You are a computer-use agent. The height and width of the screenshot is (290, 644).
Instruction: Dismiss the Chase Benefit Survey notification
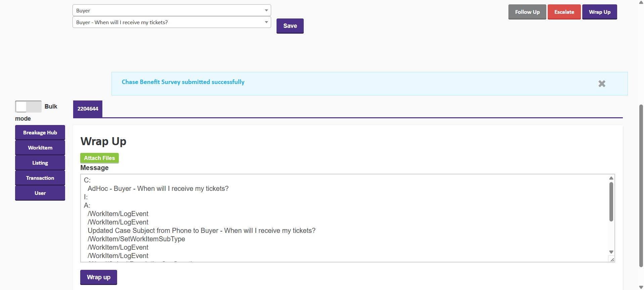(602, 84)
